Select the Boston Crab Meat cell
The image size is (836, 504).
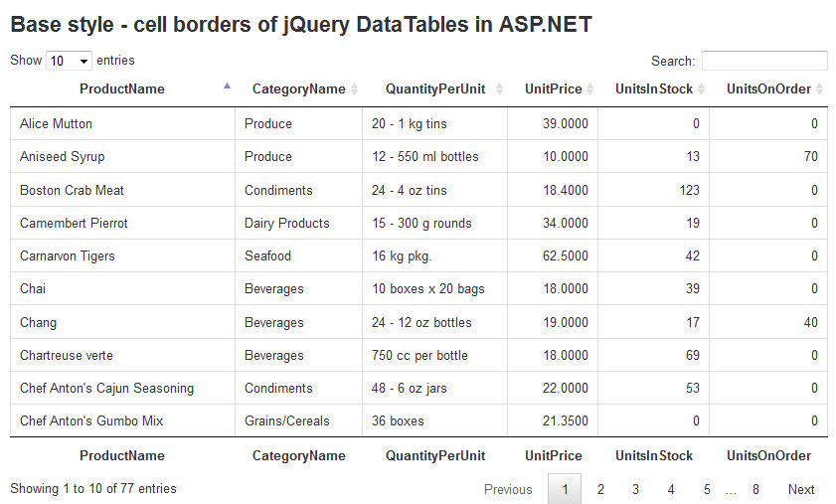pos(122,190)
